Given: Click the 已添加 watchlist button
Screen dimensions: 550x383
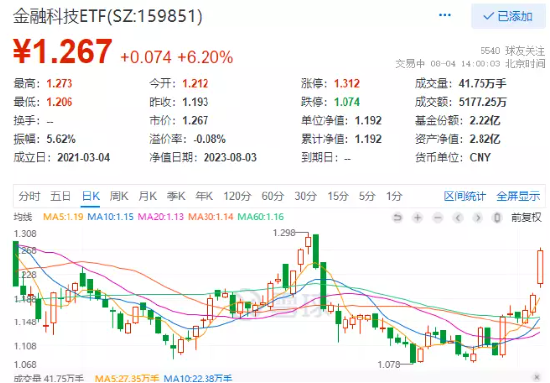Looking at the screenshot, I should (x=508, y=16).
